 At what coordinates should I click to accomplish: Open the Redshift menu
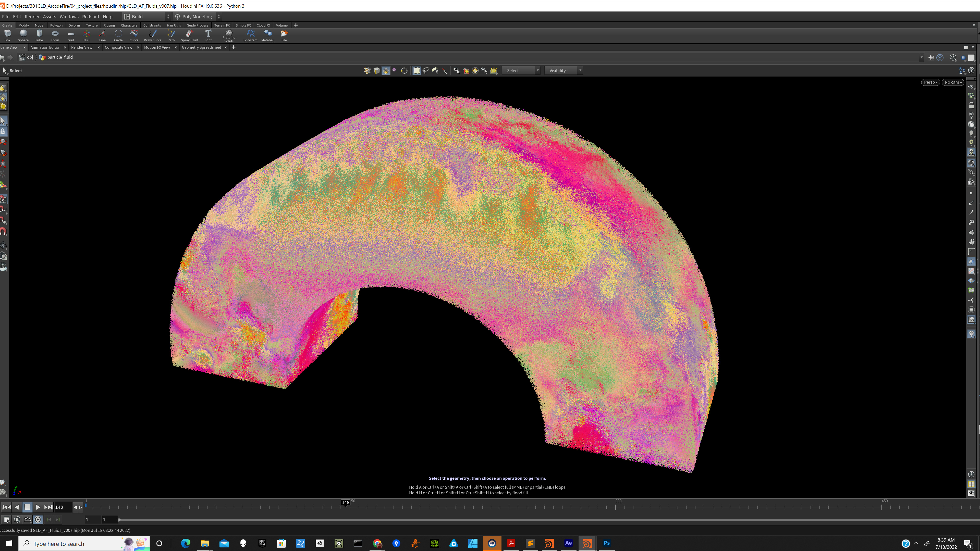[x=91, y=17]
